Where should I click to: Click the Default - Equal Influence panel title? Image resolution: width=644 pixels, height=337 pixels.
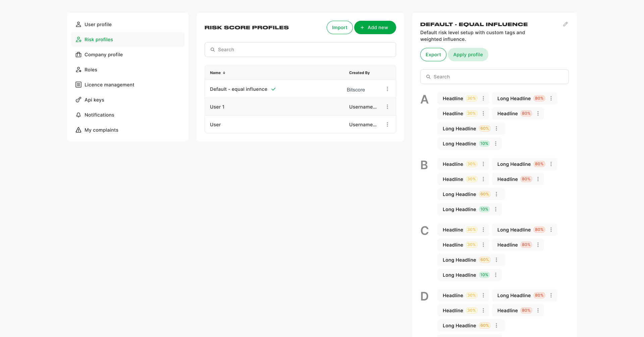coord(474,24)
